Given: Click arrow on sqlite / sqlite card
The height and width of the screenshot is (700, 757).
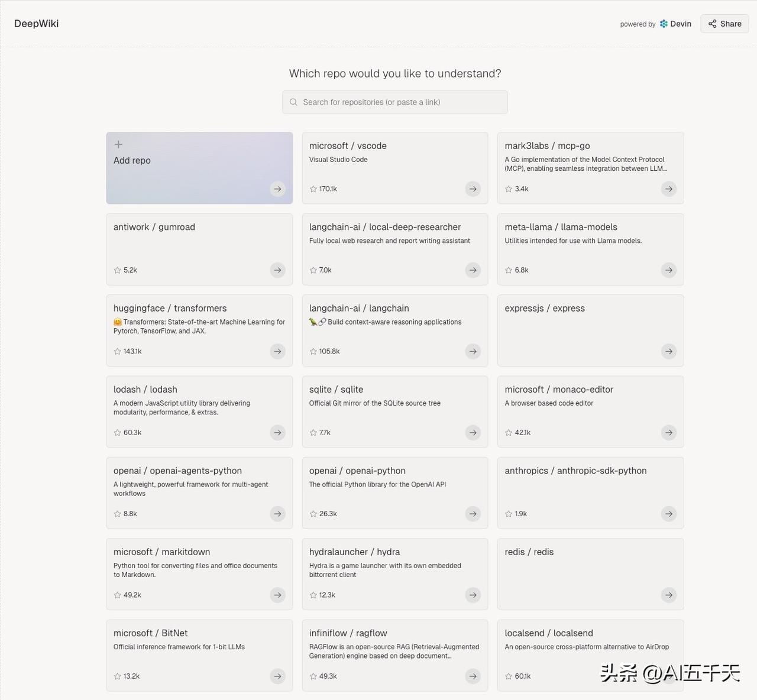Looking at the screenshot, I should coord(473,433).
